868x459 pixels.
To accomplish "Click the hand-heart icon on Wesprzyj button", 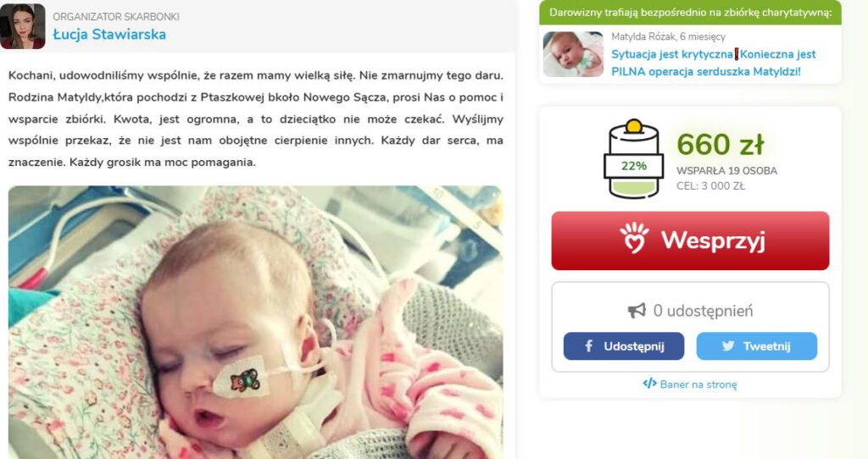I will pos(634,238).
